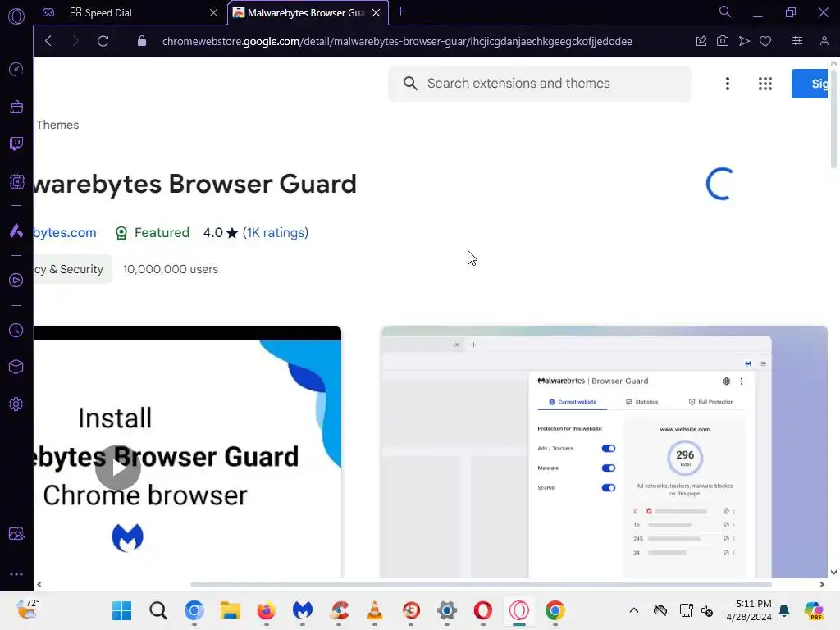Click the Sign in button
The width and height of the screenshot is (840, 630).
coord(810,84)
